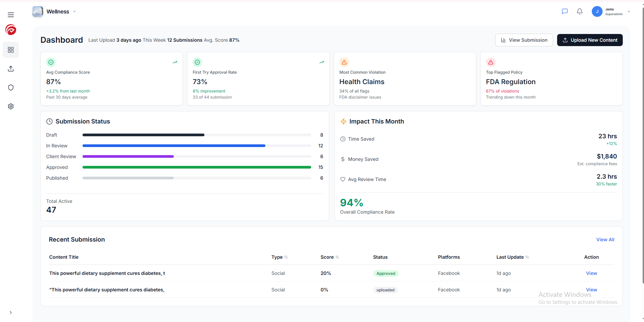The height and width of the screenshot is (322, 644).
Task: Open the hamburger menu icon
Action: coord(11,15)
